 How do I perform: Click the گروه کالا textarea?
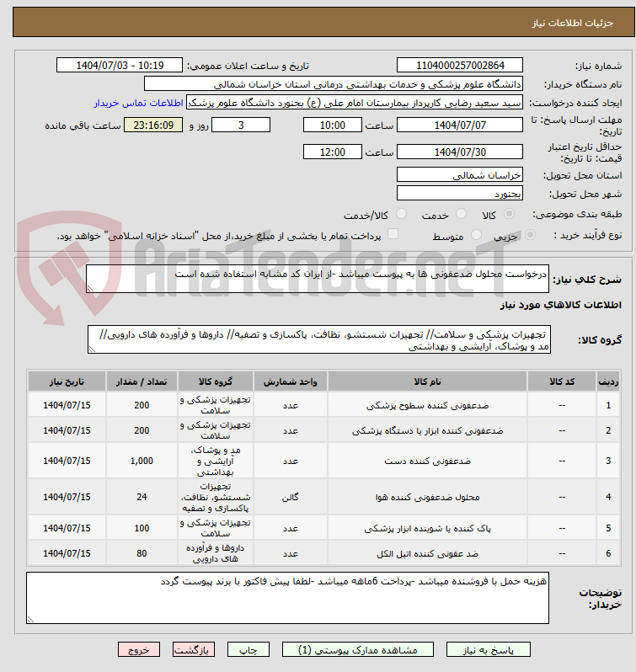pyautogui.click(x=319, y=339)
